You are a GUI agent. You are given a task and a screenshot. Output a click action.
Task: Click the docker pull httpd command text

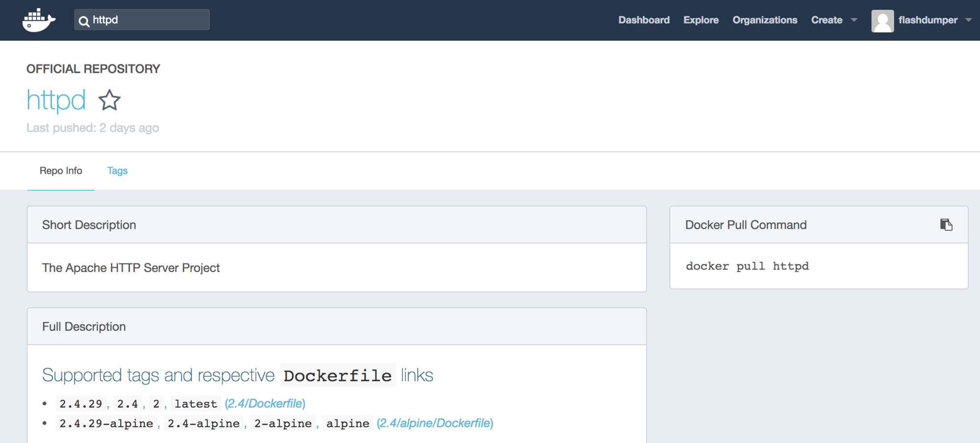747,266
